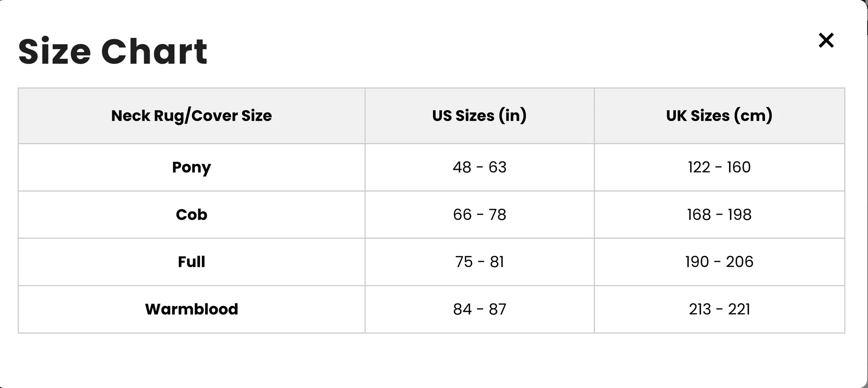The image size is (868, 388).
Task: Click the Full size row label
Action: tap(191, 262)
